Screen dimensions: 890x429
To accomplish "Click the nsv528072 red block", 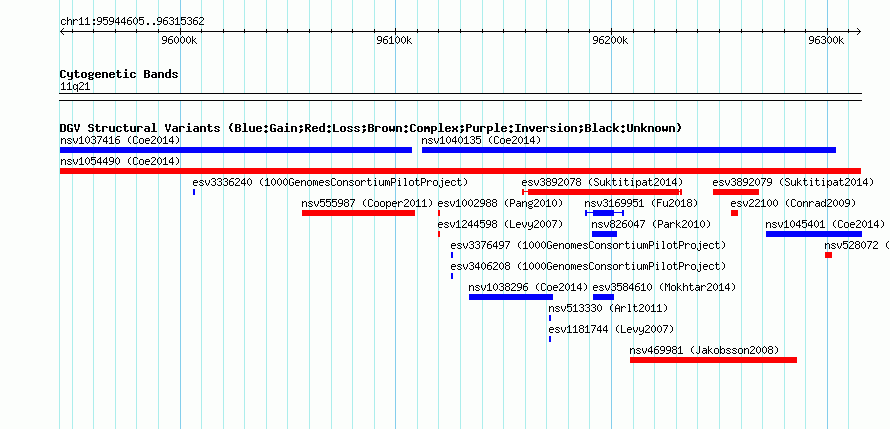I will pyautogui.click(x=829, y=255).
